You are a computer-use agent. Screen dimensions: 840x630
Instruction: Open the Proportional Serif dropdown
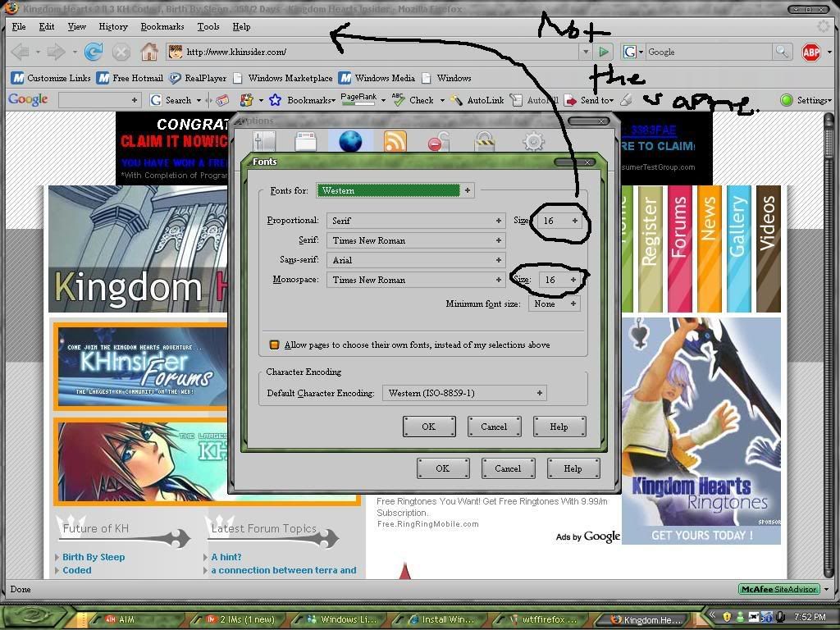coord(416,220)
